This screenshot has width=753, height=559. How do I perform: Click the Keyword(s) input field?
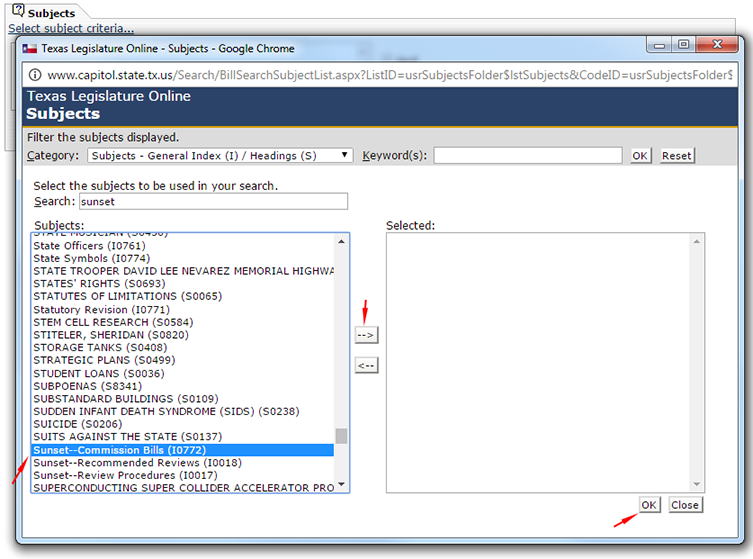528,156
